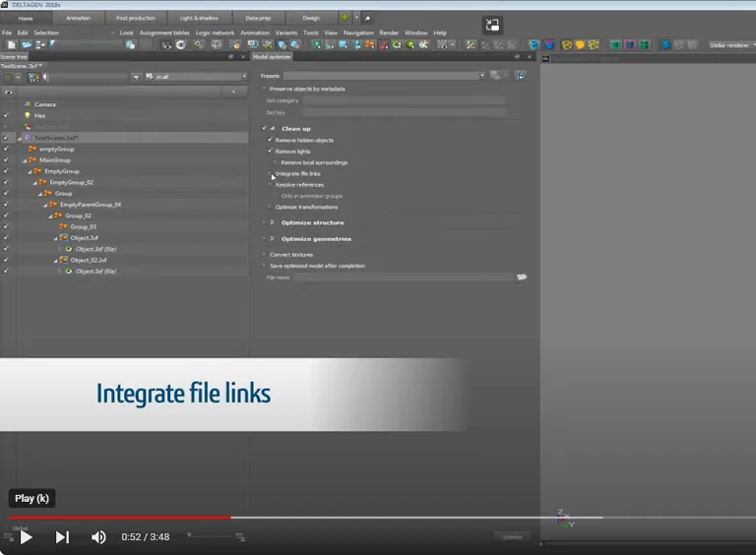Click the presets settings icon at right
Screen dimensions: 756x555
[520, 76]
